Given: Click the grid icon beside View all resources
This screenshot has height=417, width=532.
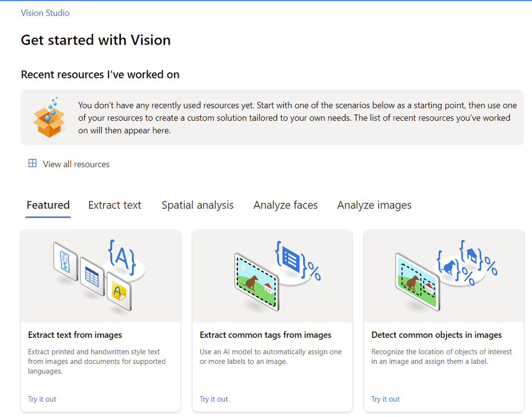Looking at the screenshot, I should click(x=32, y=164).
